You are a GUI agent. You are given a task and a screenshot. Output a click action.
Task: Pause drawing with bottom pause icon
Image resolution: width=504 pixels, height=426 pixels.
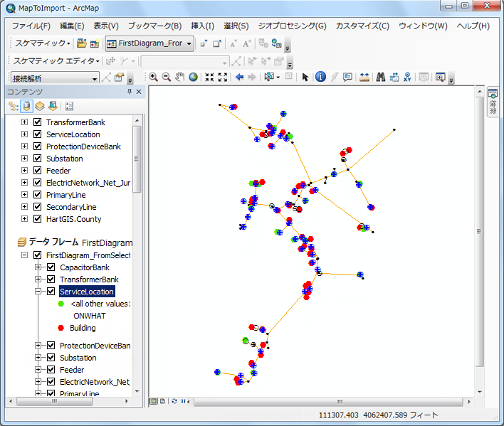click(183, 401)
